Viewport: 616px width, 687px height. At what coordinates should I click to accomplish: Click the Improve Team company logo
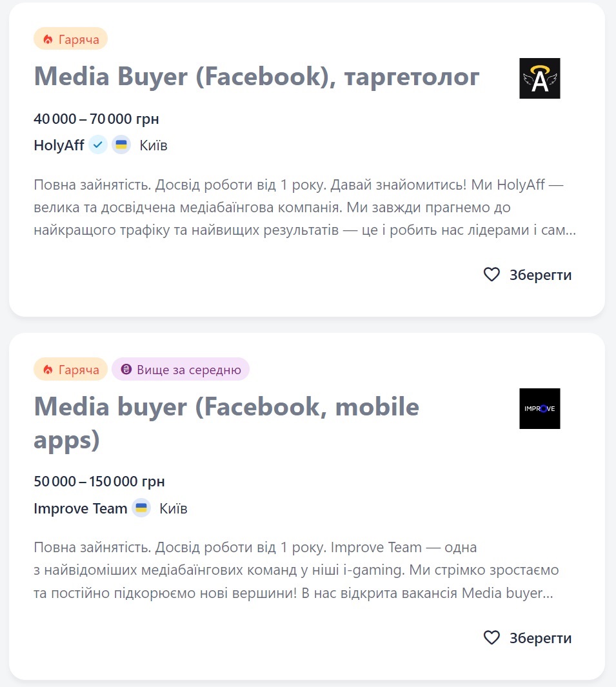pos(539,408)
